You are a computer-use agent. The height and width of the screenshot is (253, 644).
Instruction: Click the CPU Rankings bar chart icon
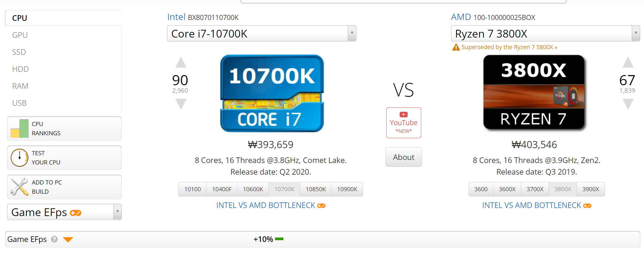[19, 128]
